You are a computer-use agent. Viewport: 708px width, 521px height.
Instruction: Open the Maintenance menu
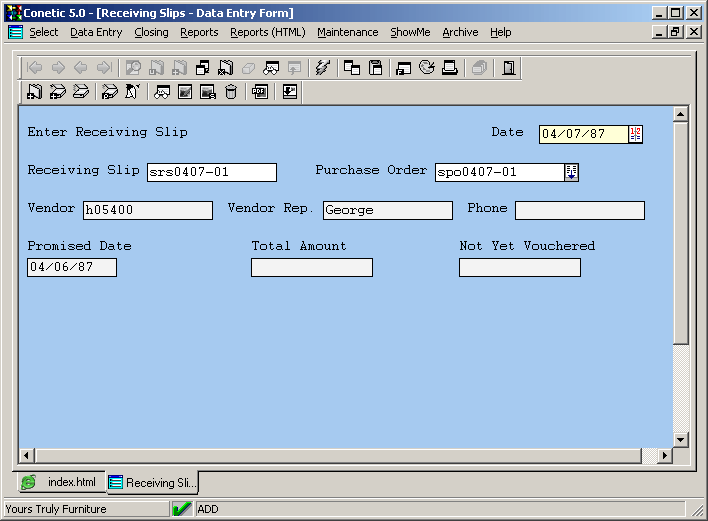[347, 32]
